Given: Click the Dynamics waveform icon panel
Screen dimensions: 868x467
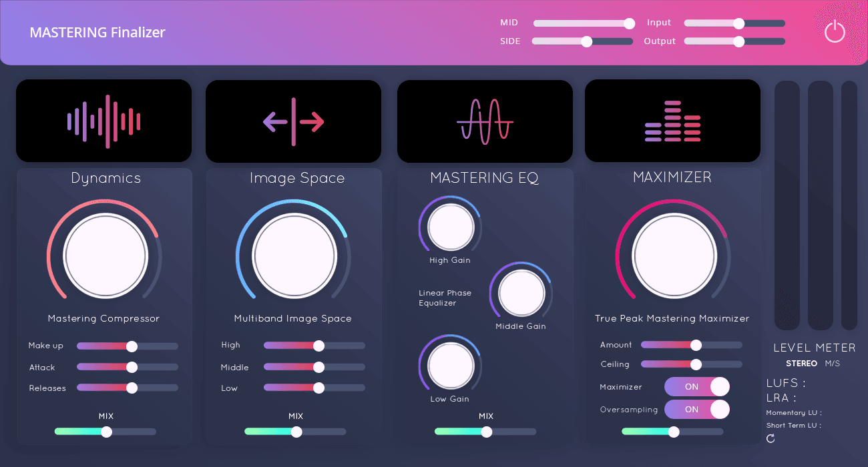Looking at the screenshot, I should (103, 121).
